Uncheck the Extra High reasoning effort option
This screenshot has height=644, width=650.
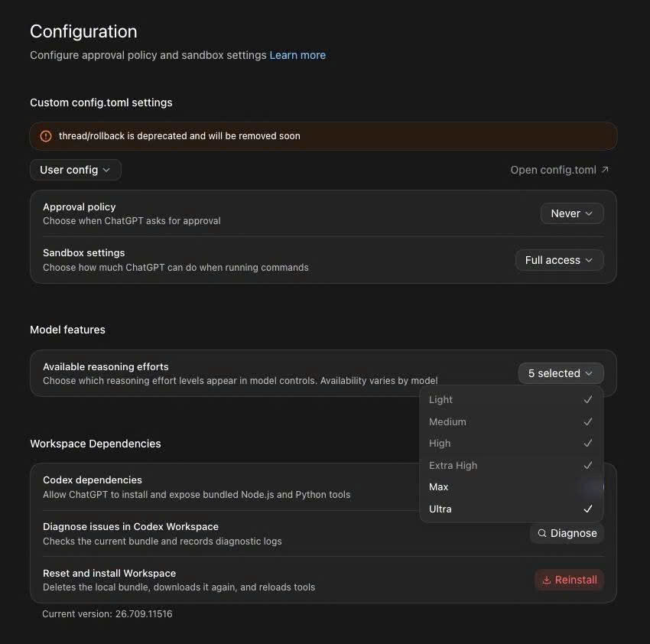(x=511, y=465)
